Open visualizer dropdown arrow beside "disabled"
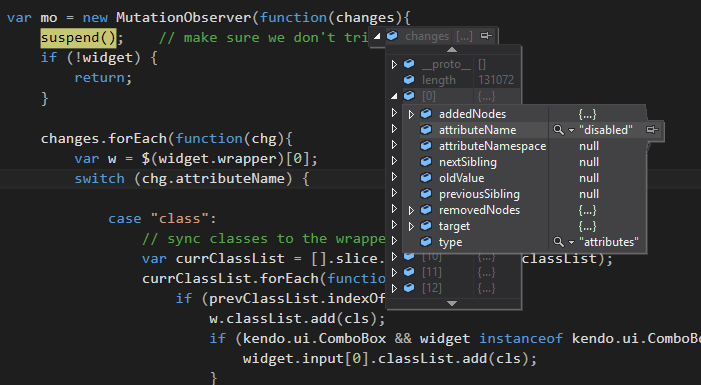Viewport: 701px width, 385px height. [571, 131]
